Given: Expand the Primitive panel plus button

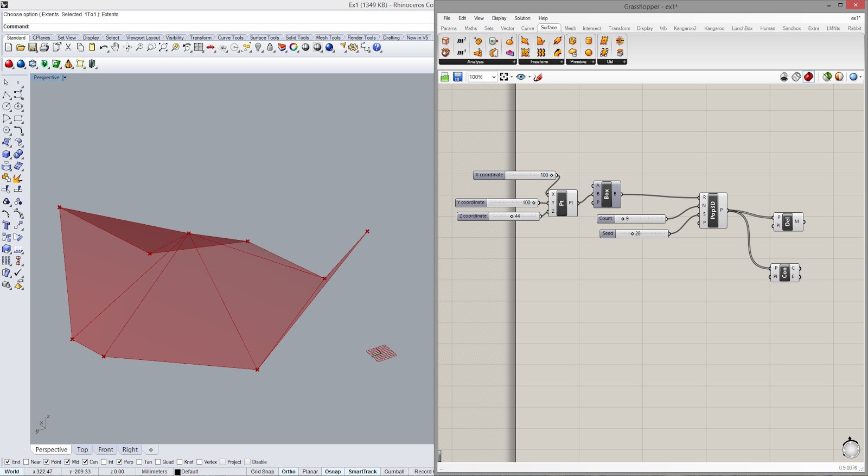Looking at the screenshot, I should pyautogui.click(x=593, y=62).
